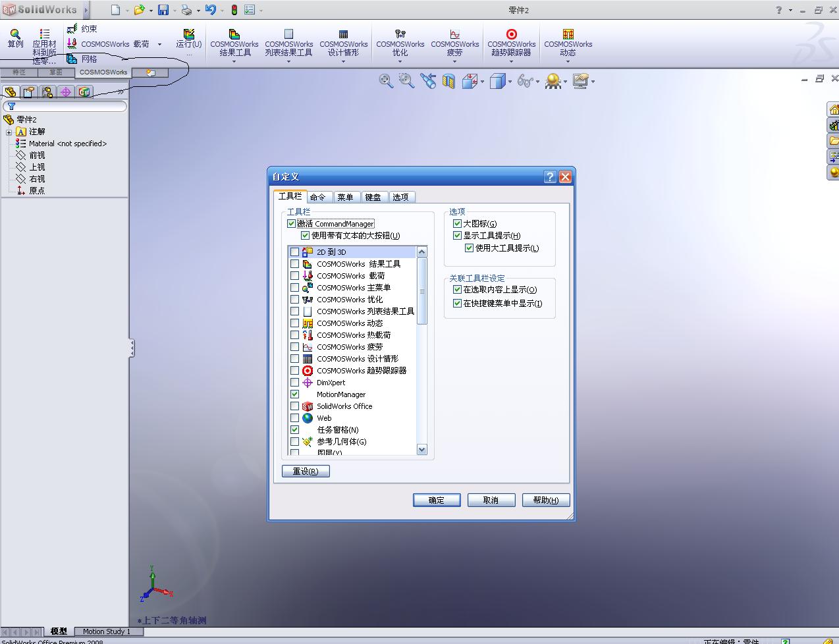Image resolution: width=839 pixels, height=644 pixels.
Task: Toggle 显示工具提示 checkbox
Action: click(x=457, y=236)
